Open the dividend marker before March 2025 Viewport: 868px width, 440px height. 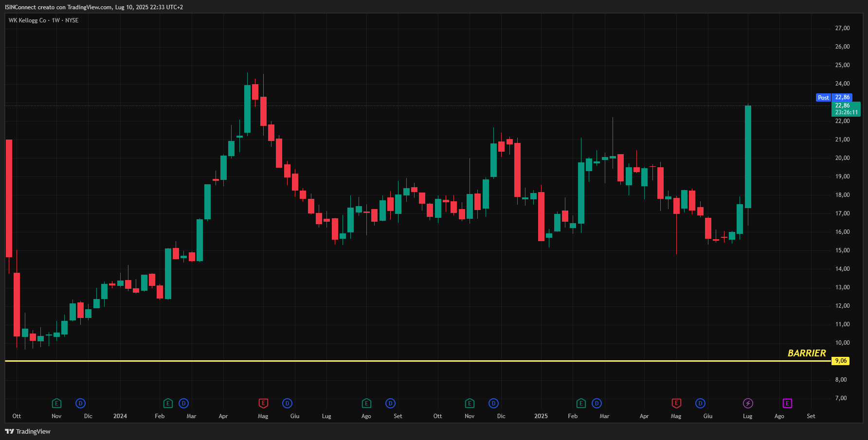tap(597, 403)
